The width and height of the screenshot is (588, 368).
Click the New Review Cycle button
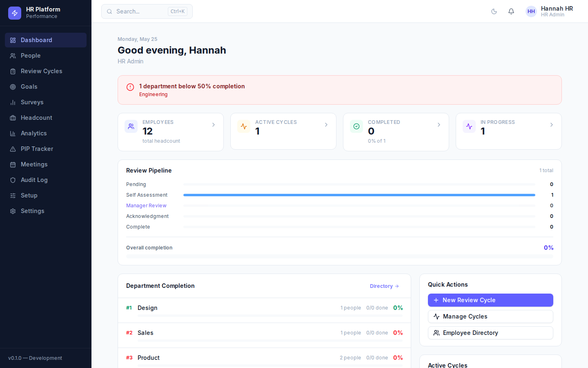tap(490, 300)
